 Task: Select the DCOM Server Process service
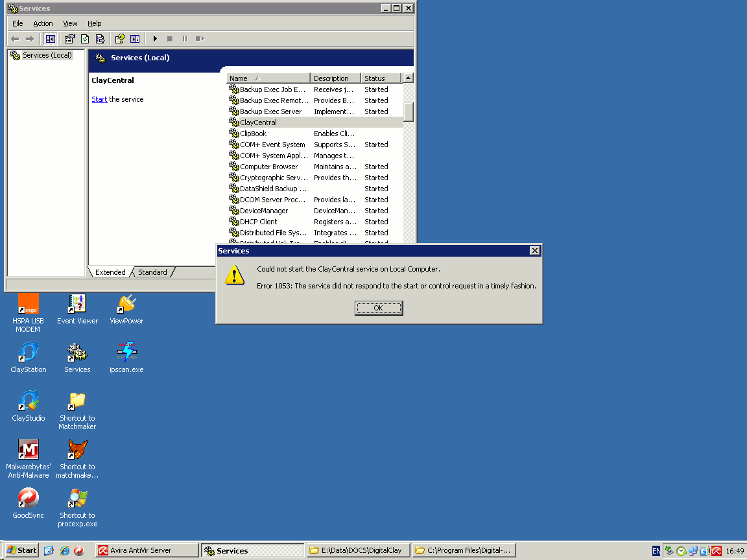point(315,200)
